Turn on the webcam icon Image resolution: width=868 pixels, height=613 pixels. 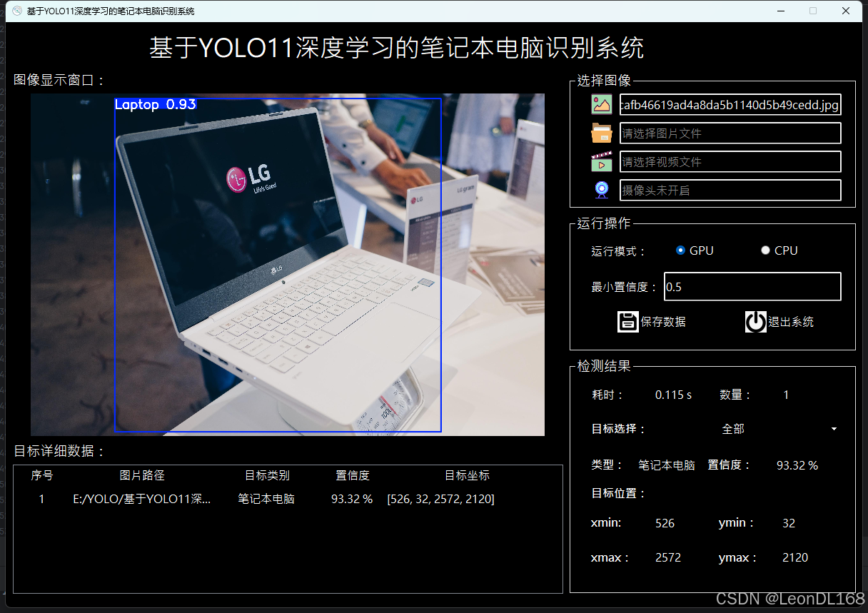pos(602,190)
